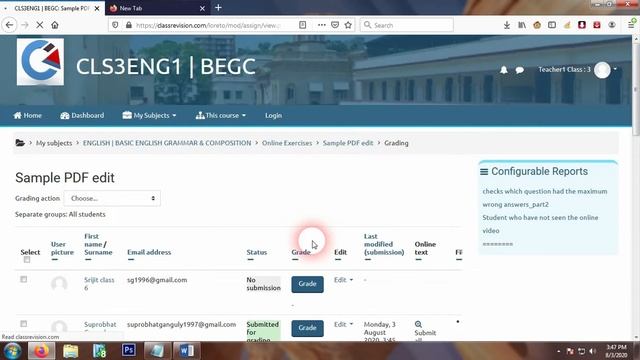Click the browser back arrow
This screenshot has width=640, height=360.
pyautogui.click(x=9, y=25)
